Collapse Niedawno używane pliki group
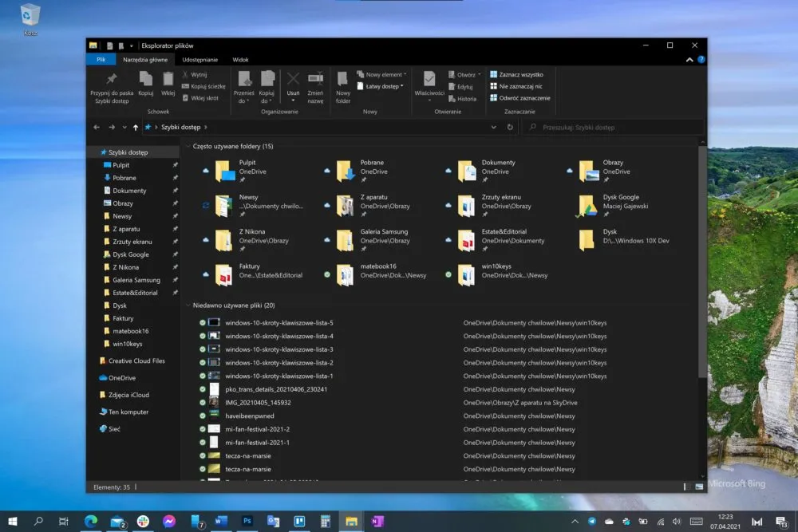798x532 pixels. [188, 305]
